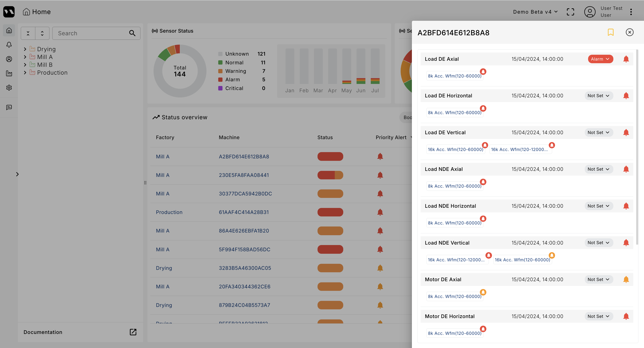Open the Demo Beta v4 dropdown
Image resolution: width=644 pixels, height=348 pixels.
(535, 12)
